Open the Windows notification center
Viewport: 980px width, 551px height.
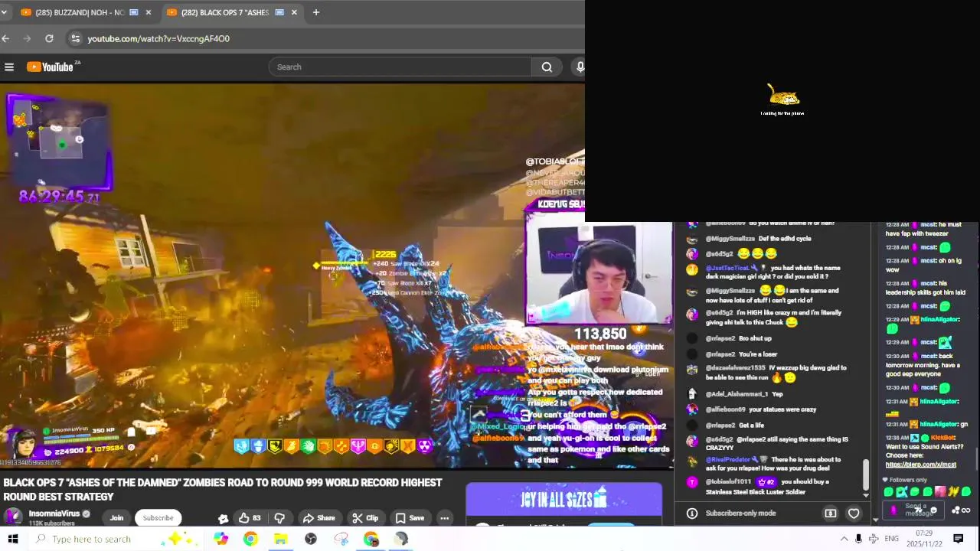(x=959, y=539)
